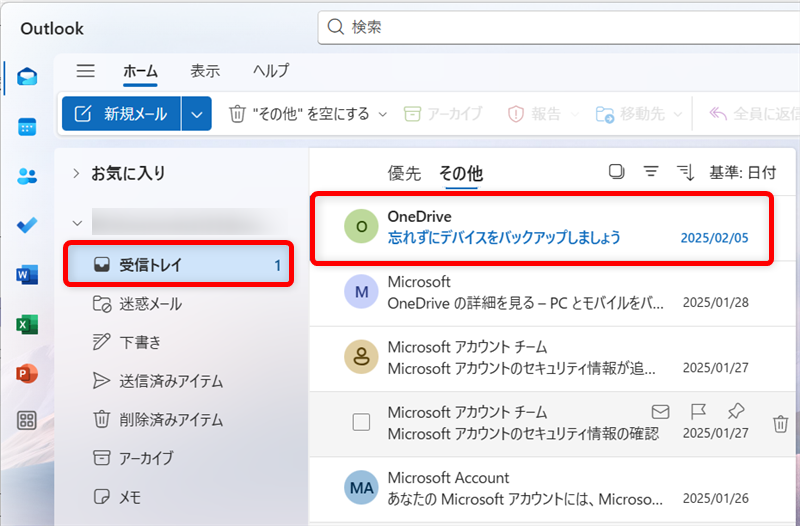Click the 報告 toolbar button
The height and width of the screenshot is (526, 800).
535,114
